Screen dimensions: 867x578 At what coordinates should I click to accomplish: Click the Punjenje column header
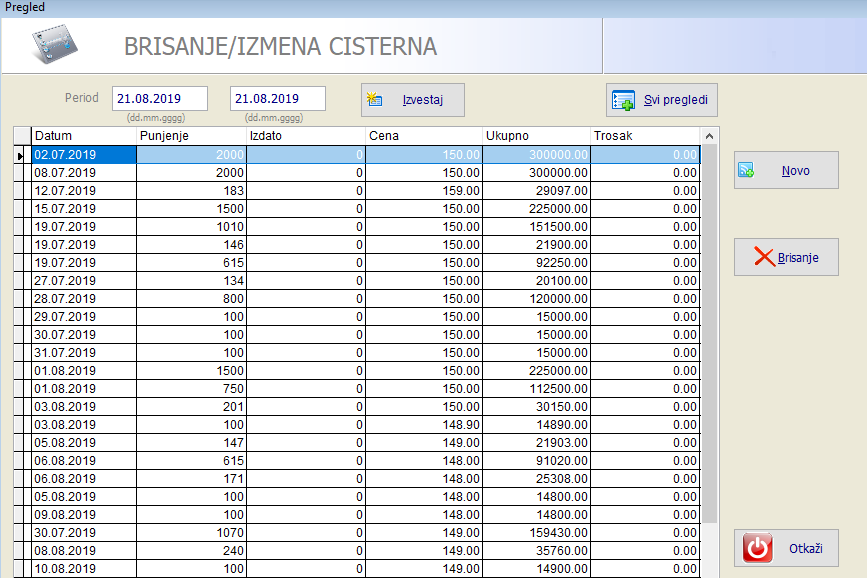coord(191,136)
